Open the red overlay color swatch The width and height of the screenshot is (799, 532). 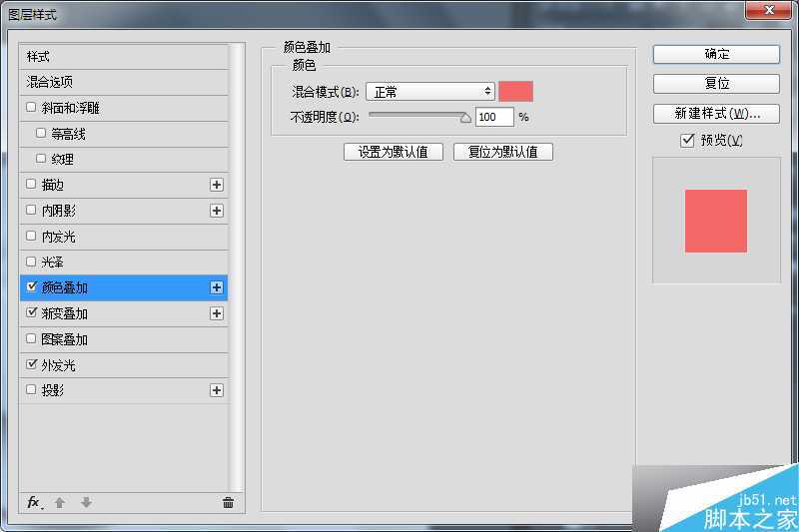tap(516, 92)
